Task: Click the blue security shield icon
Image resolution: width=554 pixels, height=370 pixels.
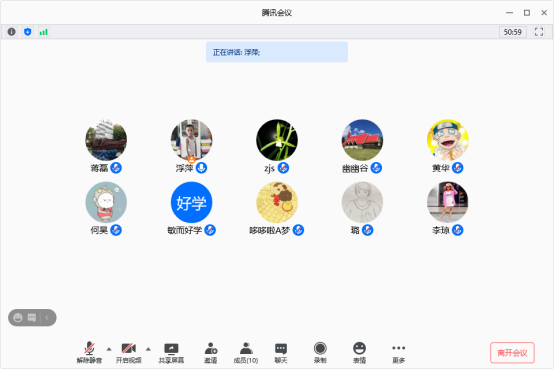Action: [28, 32]
